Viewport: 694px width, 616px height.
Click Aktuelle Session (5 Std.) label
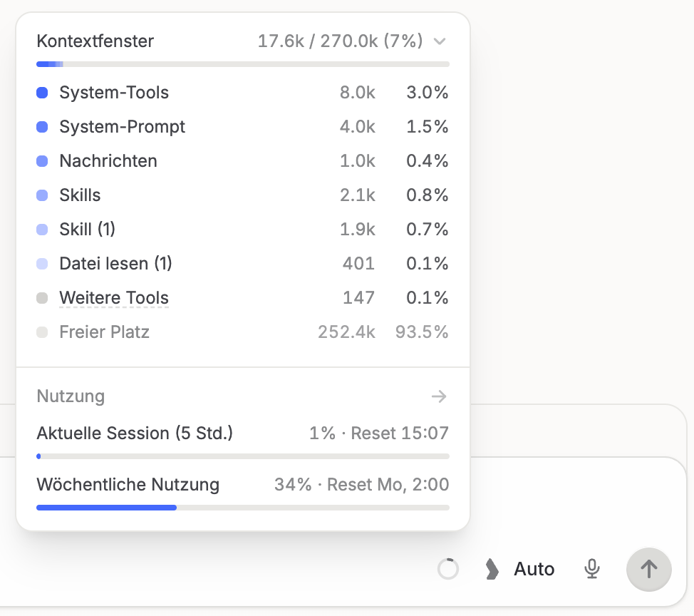tap(135, 433)
